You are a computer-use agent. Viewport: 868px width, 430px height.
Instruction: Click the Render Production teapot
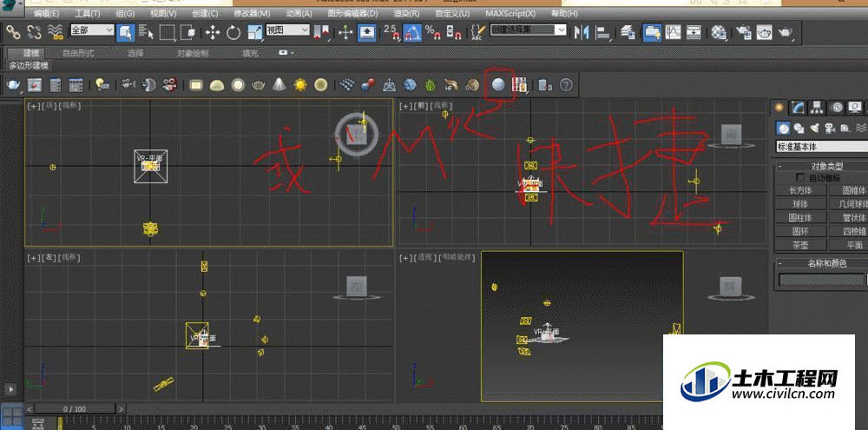(x=786, y=33)
